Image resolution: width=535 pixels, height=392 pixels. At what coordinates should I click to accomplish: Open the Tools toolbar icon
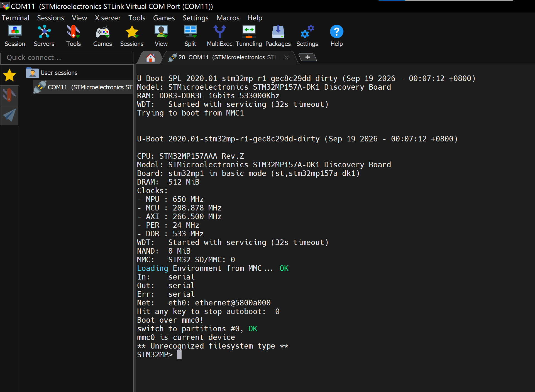coord(74,36)
